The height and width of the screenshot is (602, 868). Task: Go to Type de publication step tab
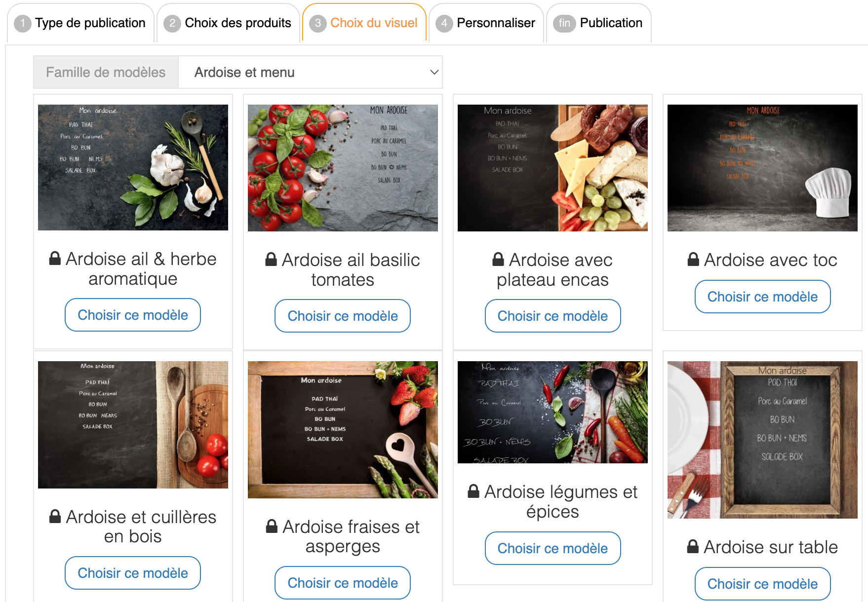coord(80,23)
